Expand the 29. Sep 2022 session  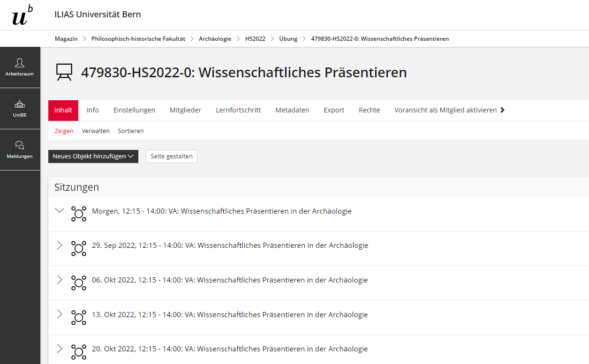[x=60, y=245]
